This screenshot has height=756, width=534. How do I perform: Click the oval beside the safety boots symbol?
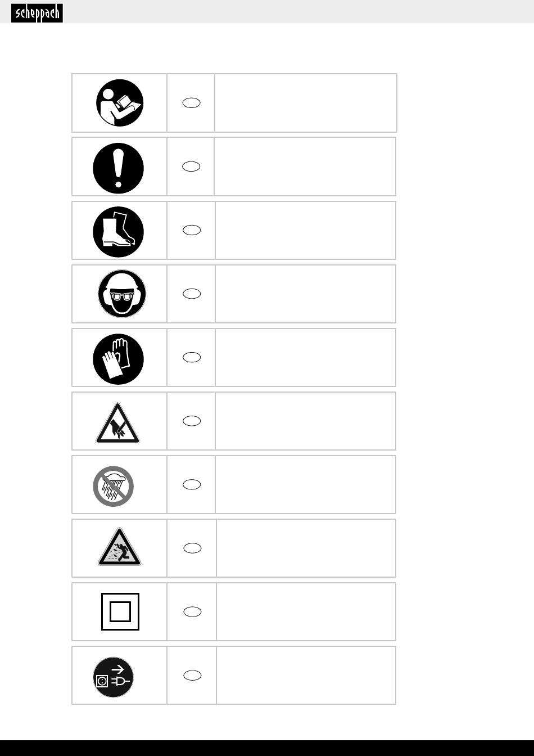click(192, 230)
